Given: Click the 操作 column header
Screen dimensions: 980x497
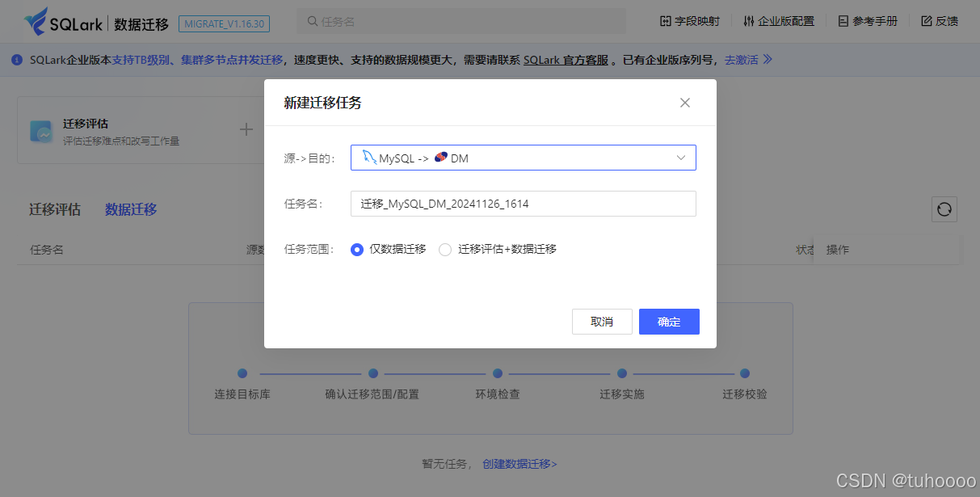Looking at the screenshot, I should (838, 250).
